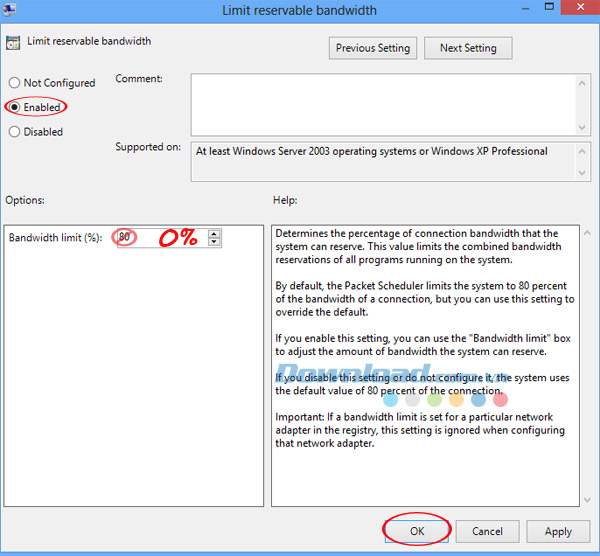Choose the Enabled radio option
This screenshot has height=556, width=600.
[x=15, y=107]
